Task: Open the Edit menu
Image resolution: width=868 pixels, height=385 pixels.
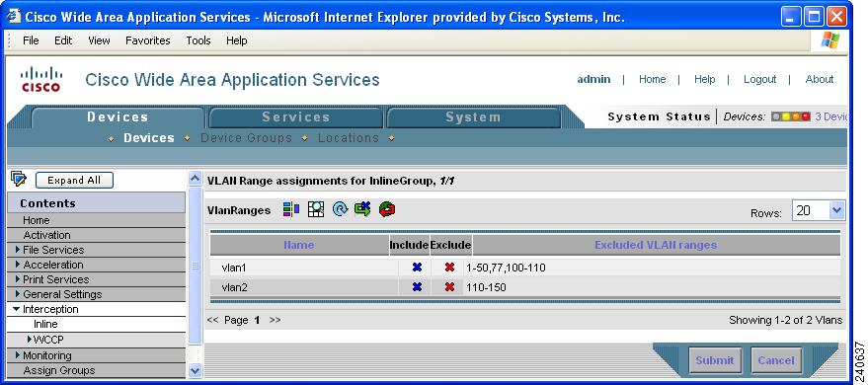Action: click(63, 40)
